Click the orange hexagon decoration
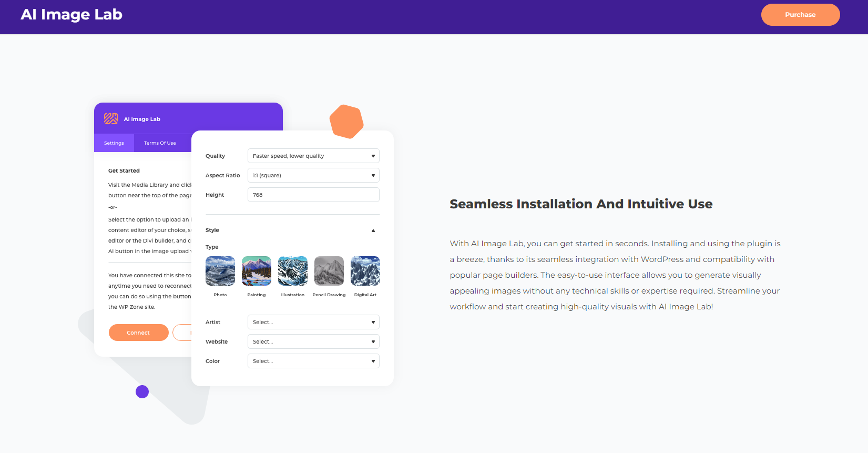 coord(346,122)
